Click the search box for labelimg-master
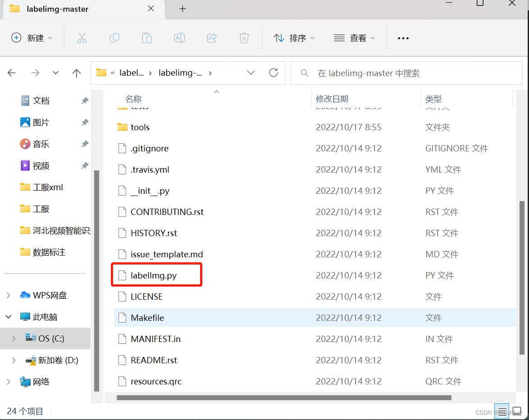 coord(406,73)
